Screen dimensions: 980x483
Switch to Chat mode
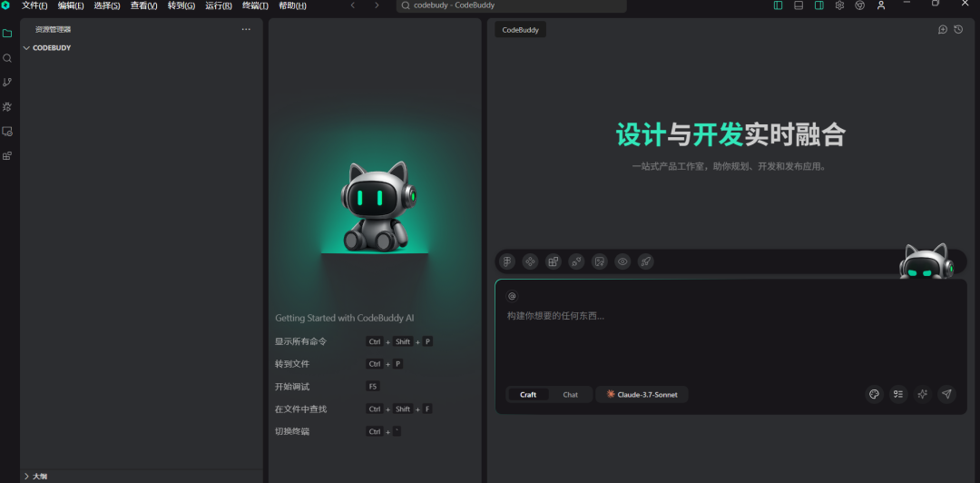click(x=571, y=395)
